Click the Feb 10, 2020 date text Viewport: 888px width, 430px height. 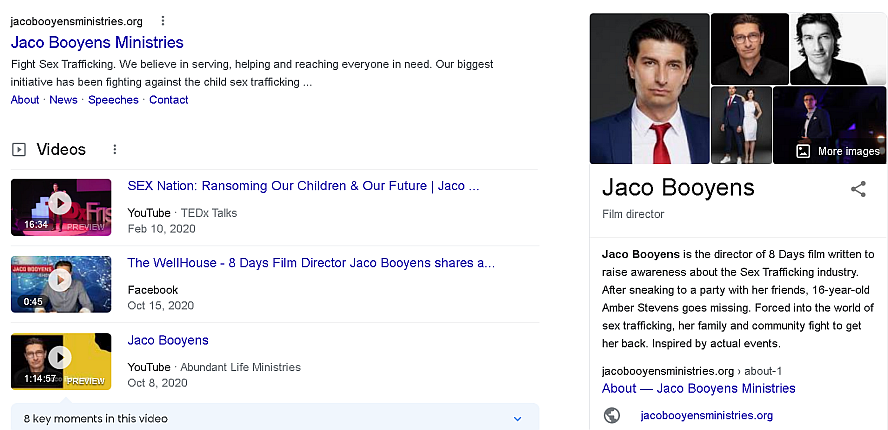click(161, 229)
